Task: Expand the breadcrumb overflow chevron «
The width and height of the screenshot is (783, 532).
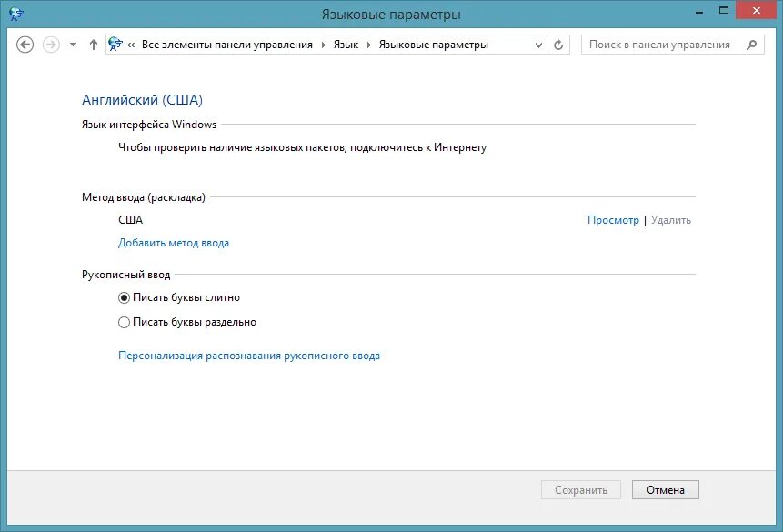Action: tap(129, 43)
